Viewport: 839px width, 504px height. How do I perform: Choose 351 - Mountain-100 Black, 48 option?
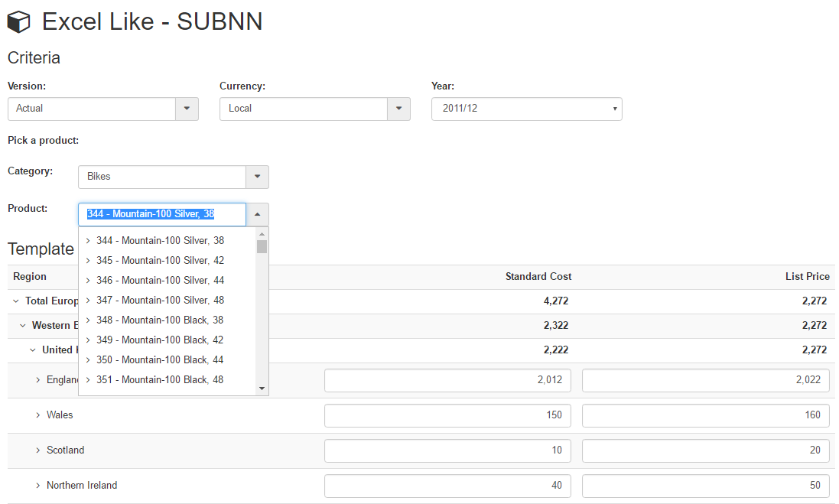click(x=160, y=379)
